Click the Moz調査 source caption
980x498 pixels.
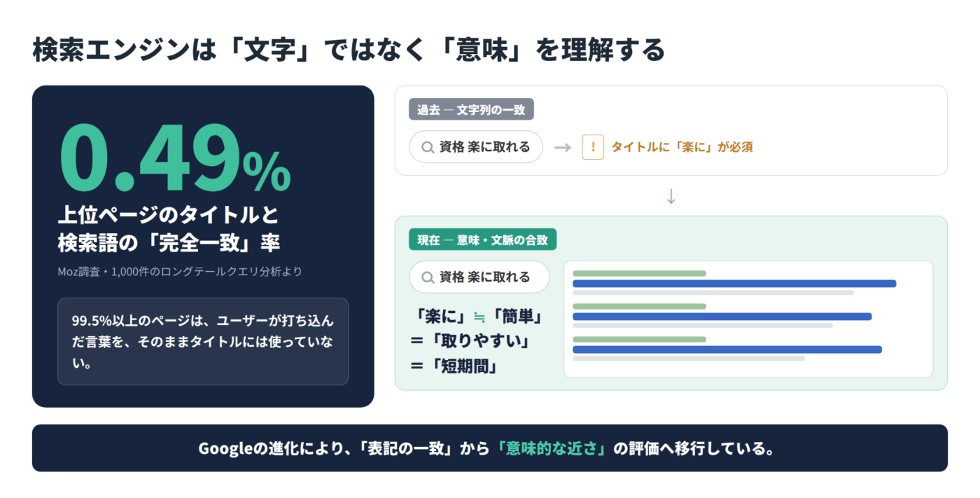180,271
